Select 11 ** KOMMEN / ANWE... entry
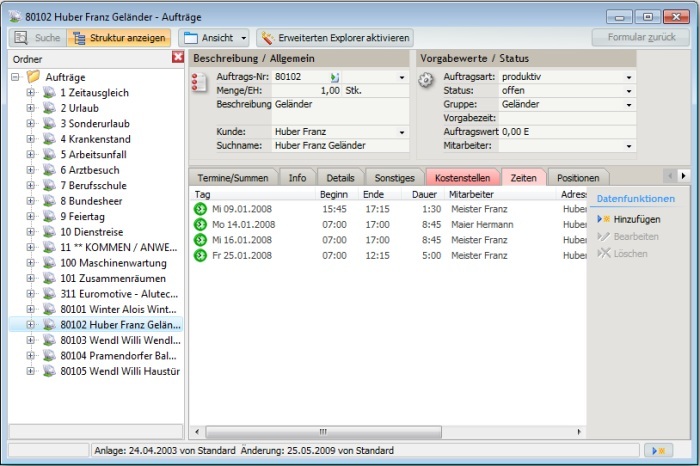700x466 pixels. click(119, 247)
